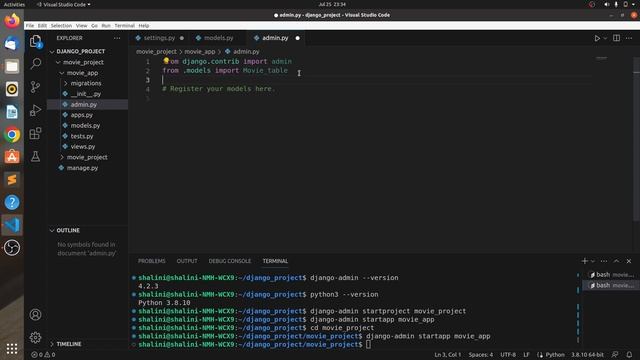The image size is (640, 360).
Task: Click the feedback icon in status bar
Action: [615, 355]
